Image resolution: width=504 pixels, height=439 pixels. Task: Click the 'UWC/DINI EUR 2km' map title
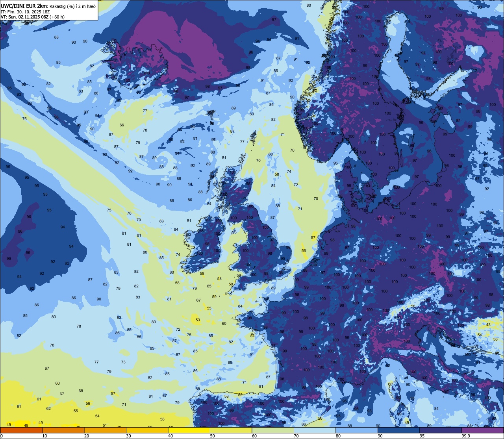pos(24,6)
